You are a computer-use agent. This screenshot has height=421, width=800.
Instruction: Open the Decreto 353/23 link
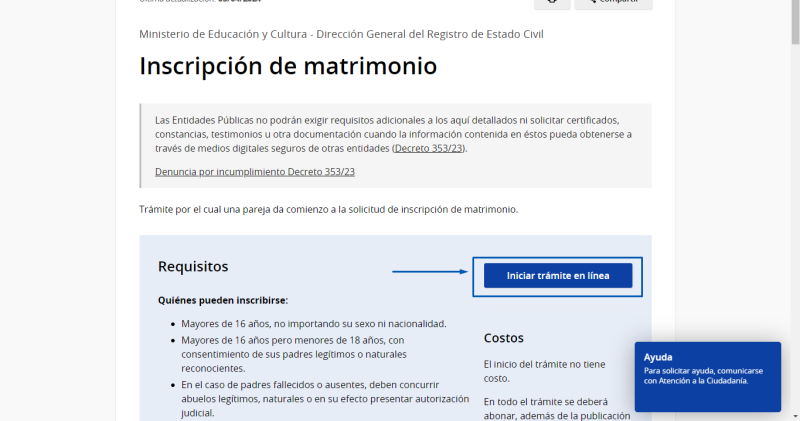click(x=430, y=148)
